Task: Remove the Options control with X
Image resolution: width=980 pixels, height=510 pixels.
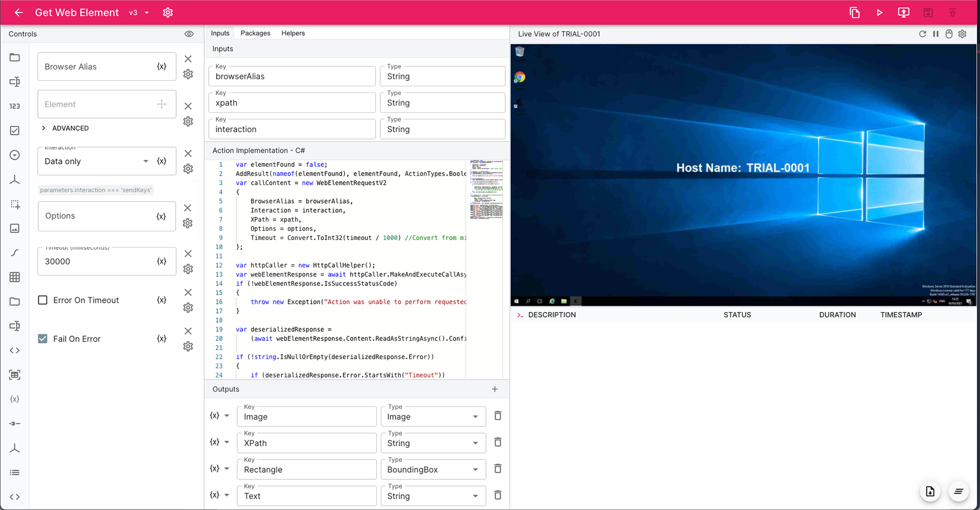Action: point(188,208)
